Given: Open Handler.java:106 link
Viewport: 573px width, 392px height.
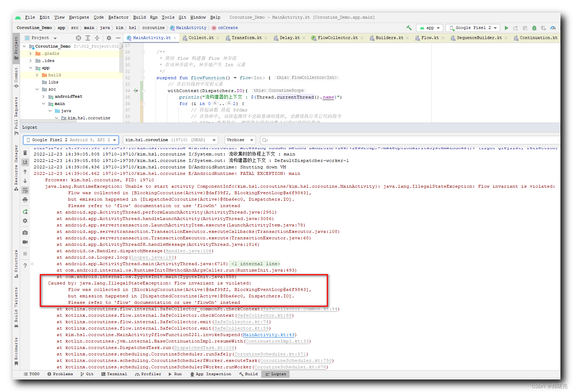Looking at the screenshot, I should click(188, 251).
